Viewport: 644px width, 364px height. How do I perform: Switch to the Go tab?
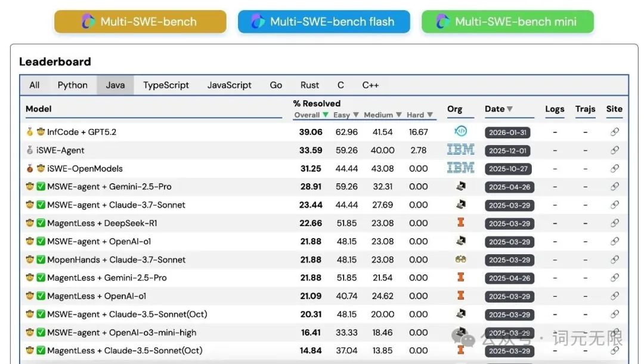276,85
